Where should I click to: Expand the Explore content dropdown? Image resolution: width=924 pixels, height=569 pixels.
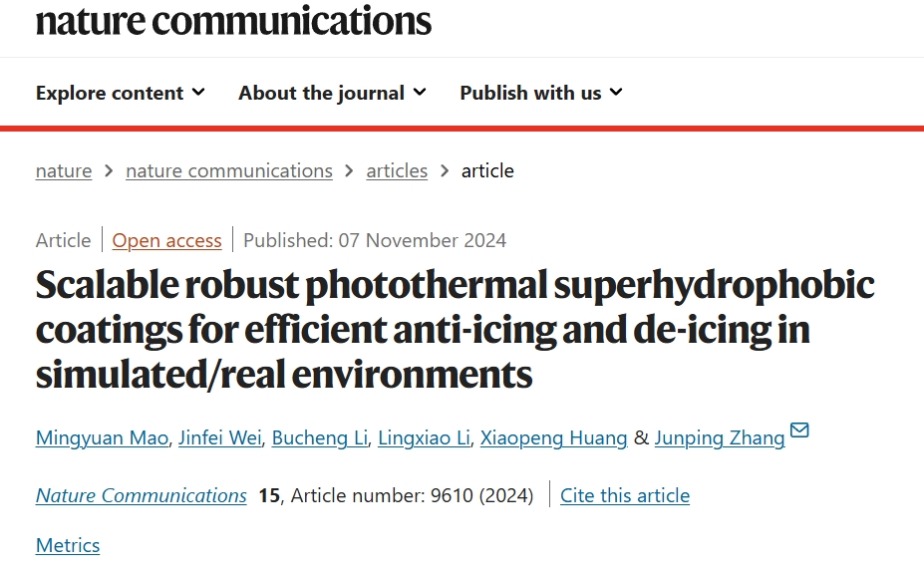[x=121, y=93]
